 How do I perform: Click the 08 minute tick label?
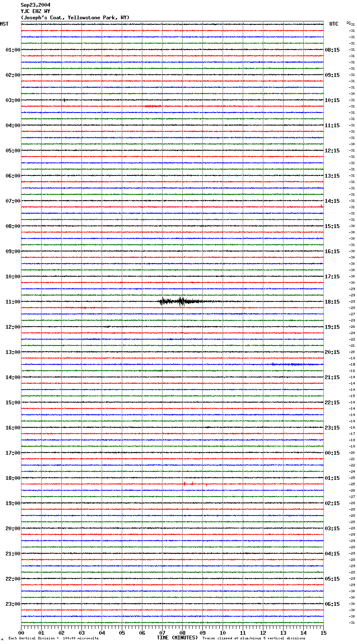182,633
